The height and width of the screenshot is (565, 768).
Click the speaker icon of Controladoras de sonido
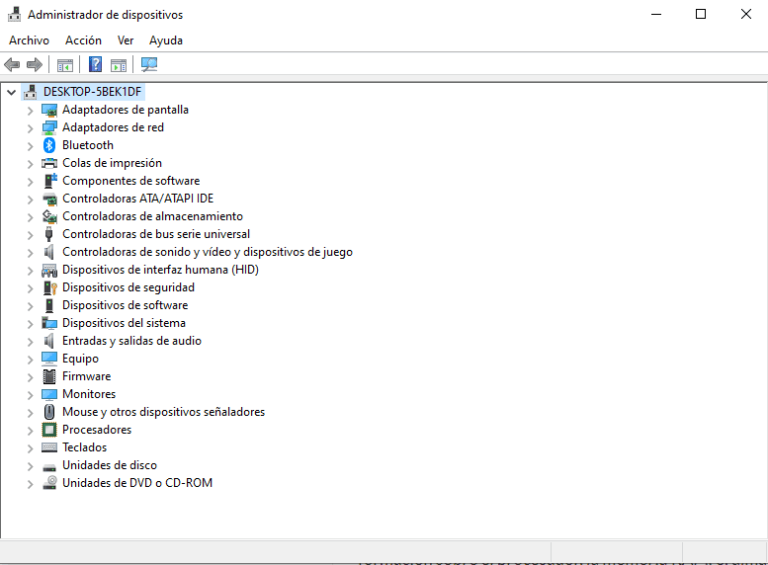pyautogui.click(x=48, y=252)
